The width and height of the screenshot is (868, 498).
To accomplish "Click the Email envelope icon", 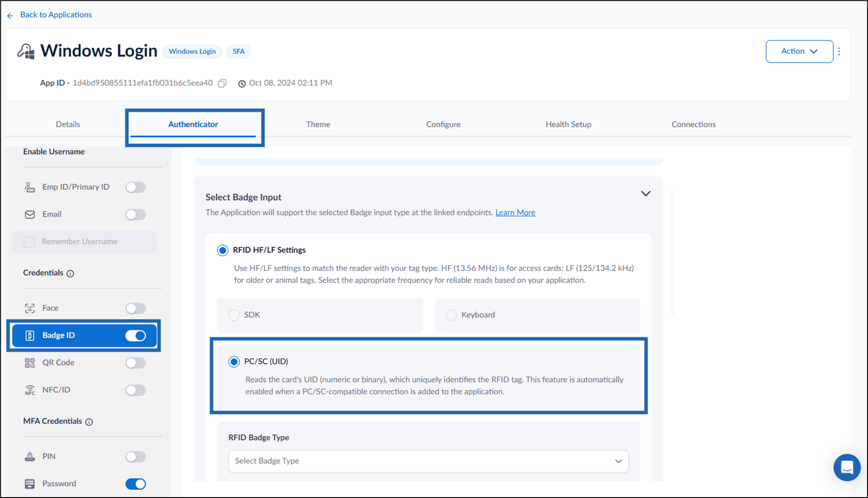I will coord(30,214).
